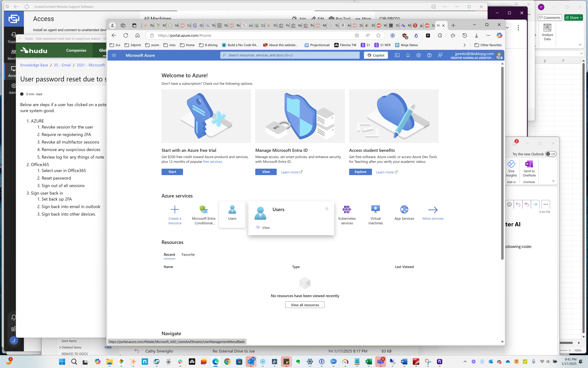Image resolution: width=588 pixels, height=368 pixels.
Task: Open Windows Start menu
Action: click(62, 362)
